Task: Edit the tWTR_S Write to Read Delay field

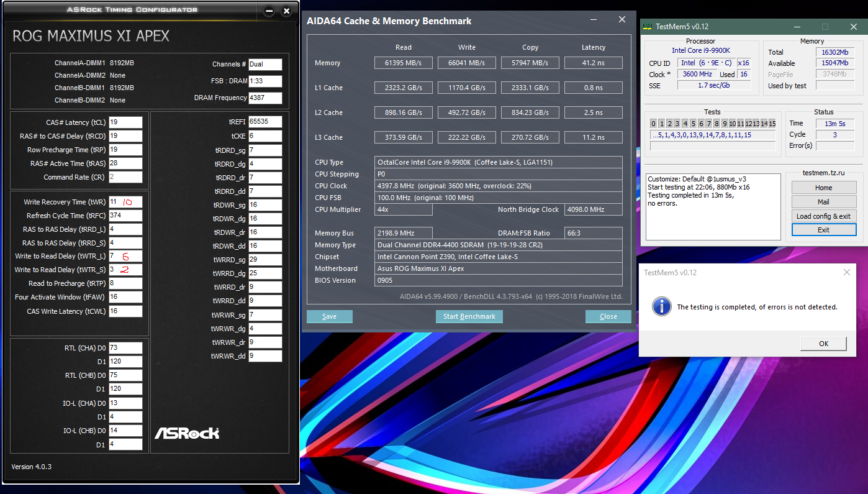Action: coord(125,270)
